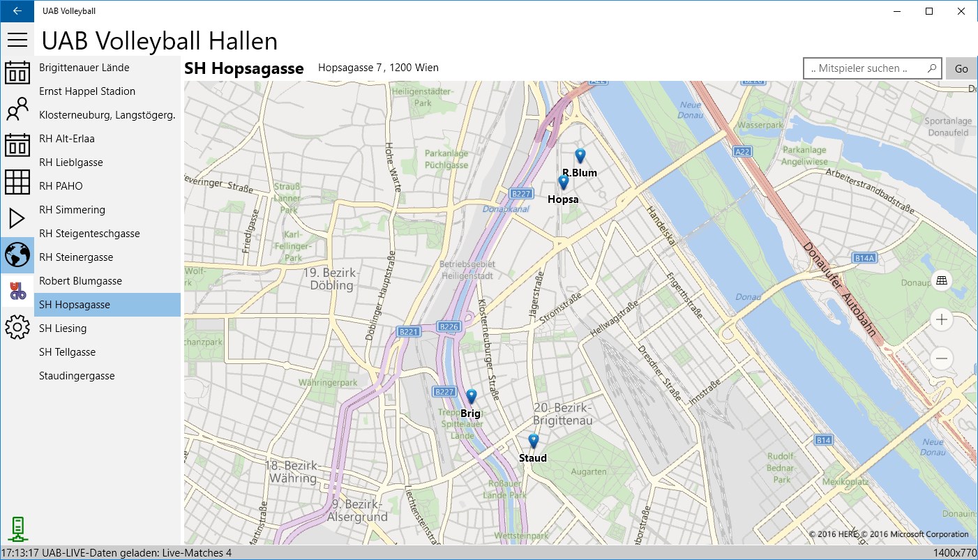Click the 1400x770 size indicator
Image resolution: width=978 pixels, height=560 pixels.
click(x=955, y=553)
